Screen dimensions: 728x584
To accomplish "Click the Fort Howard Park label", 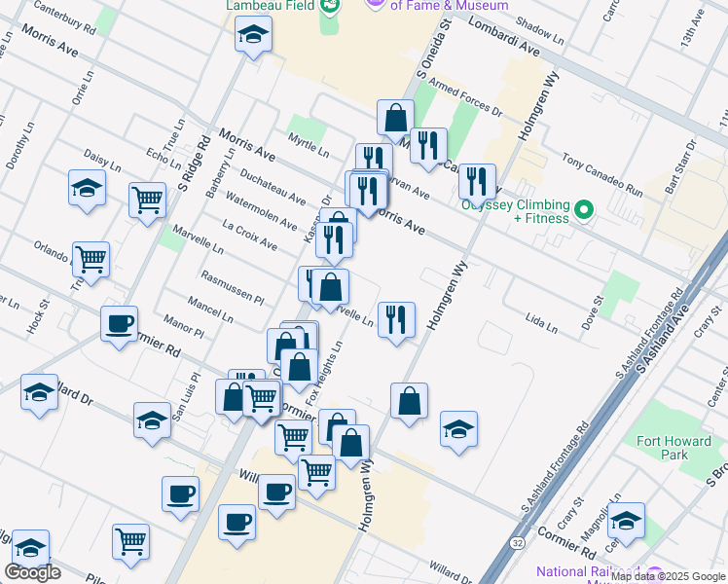I will (674, 448).
